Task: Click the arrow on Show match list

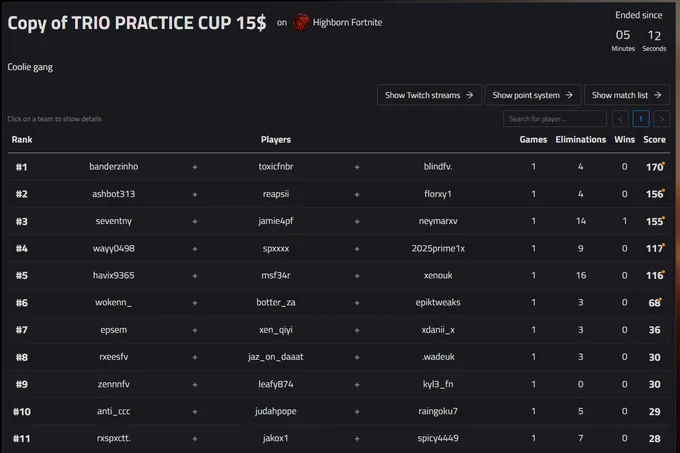Action: tap(657, 95)
